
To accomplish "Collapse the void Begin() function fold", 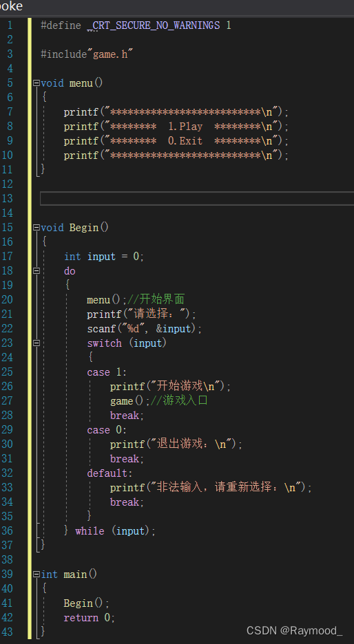I will click(37, 228).
